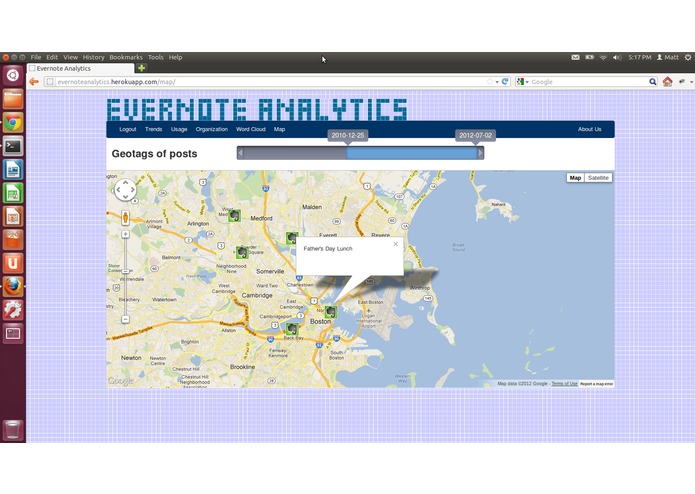Open the File menu
This screenshot has height=494, width=695.
(36, 57)
